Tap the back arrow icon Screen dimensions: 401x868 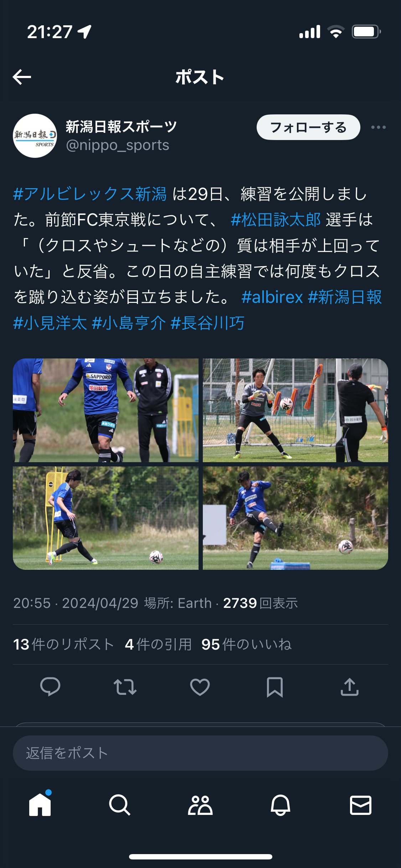point(22,77)
